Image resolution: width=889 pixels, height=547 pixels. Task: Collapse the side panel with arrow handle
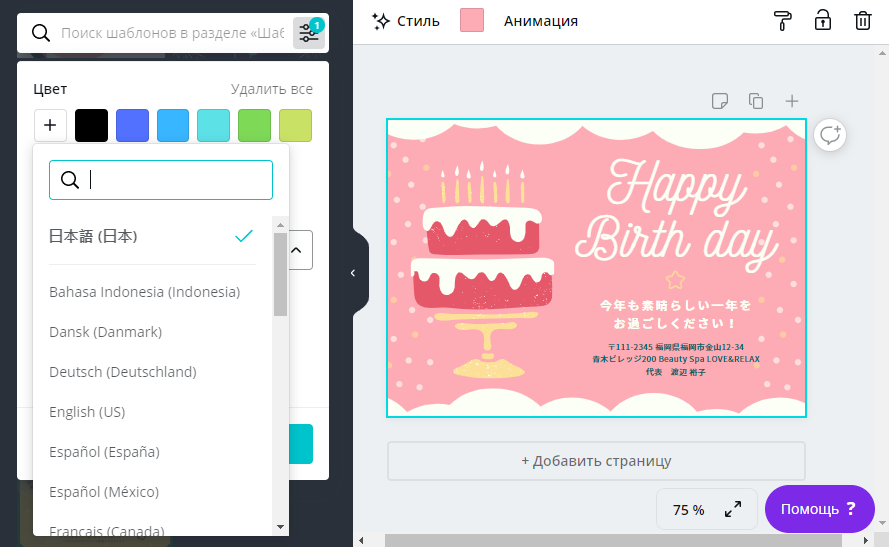point(352,273)
